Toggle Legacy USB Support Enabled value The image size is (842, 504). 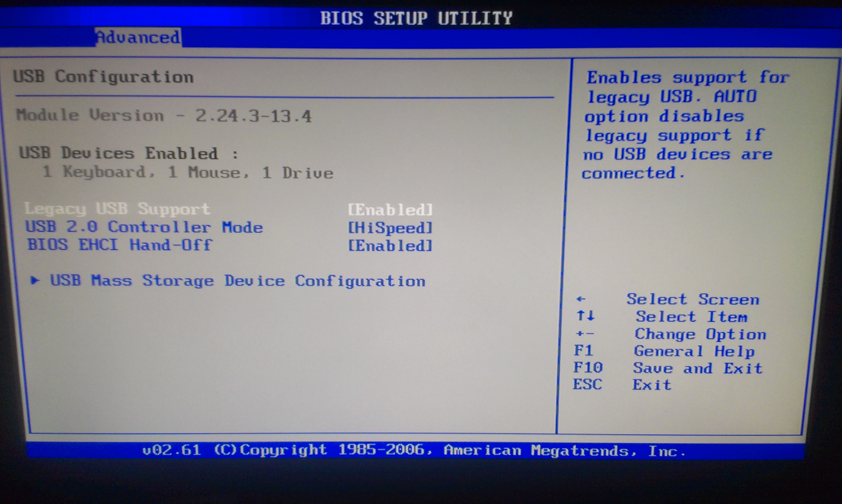click(390, 210)
